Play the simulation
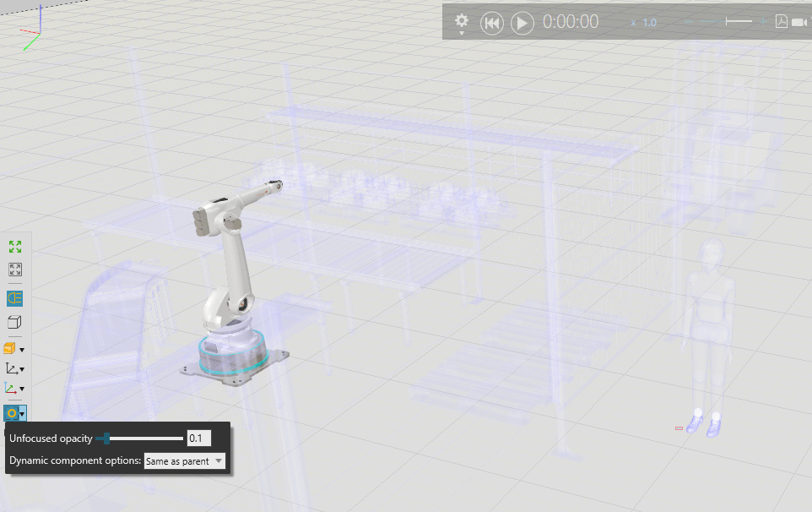The width and height of the screenshot is (812, 512). click(x=522, y=24)
